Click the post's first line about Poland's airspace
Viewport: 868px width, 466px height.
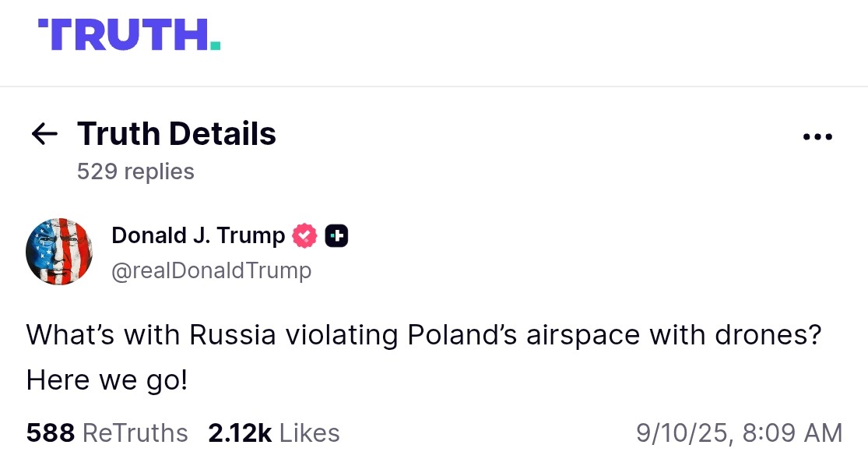click(424, 335)
